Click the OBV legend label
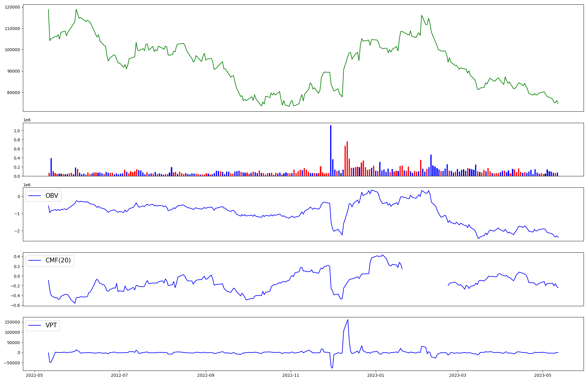 52,196
